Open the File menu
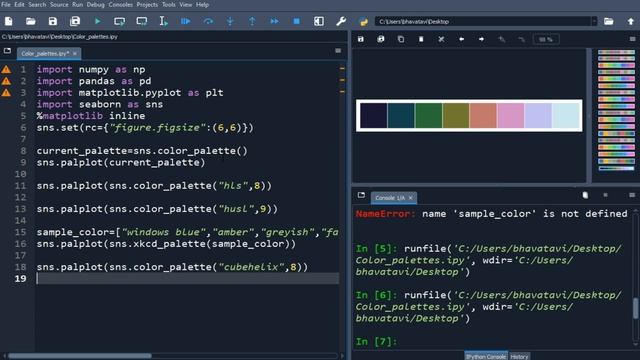Viewport: 640px width, 360px height. pyautogui.click(x=6, y=4)
